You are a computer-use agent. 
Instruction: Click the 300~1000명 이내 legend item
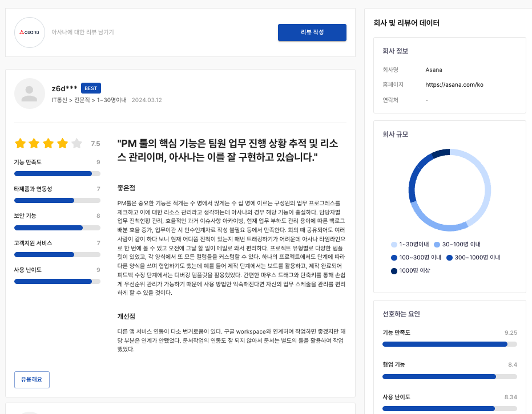pos(473,258)
